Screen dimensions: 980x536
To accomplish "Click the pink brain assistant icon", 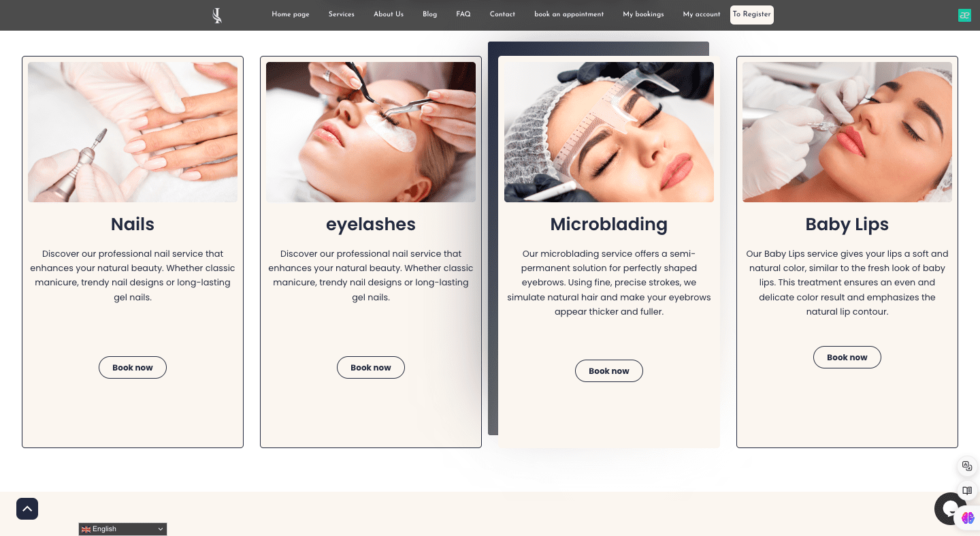I will click(x=968, y=518).
